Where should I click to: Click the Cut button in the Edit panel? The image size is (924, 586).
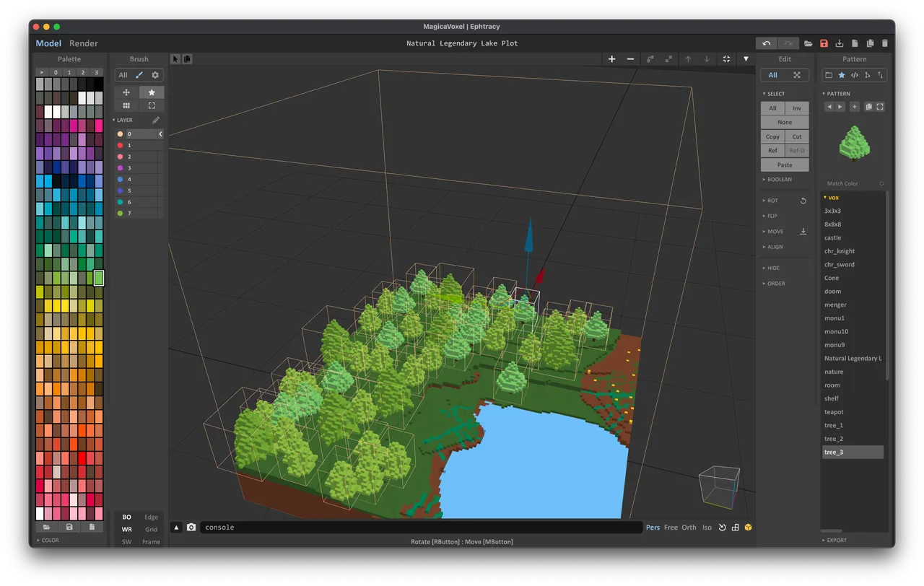coord(797,136)
